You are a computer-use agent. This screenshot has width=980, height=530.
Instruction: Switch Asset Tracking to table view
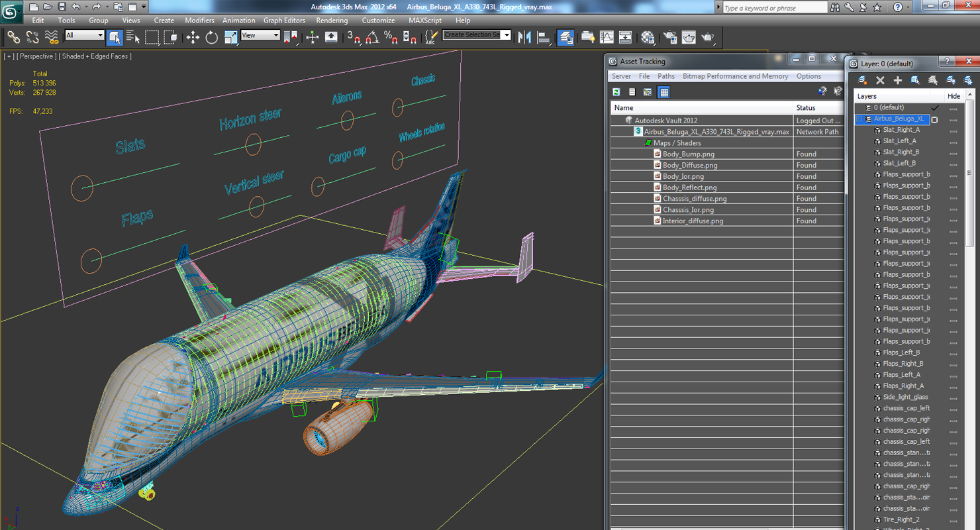coord(664,92)
